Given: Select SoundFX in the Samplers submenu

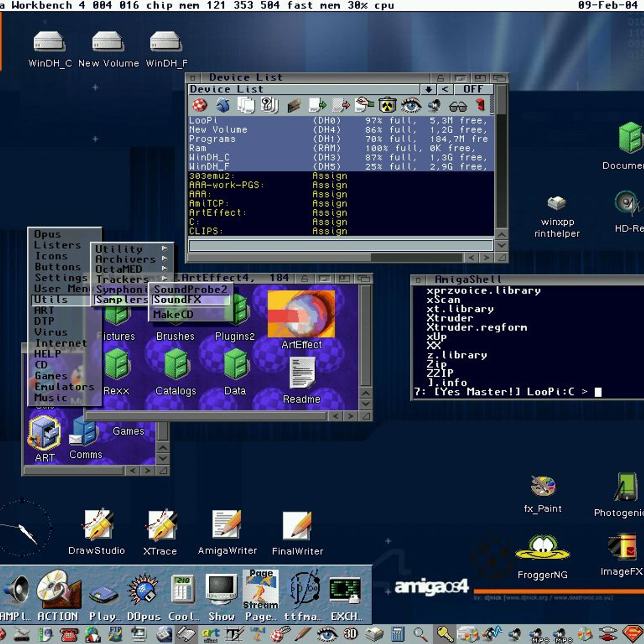Looking at the screenshot, I should pyautogui.click(x=191, y=299).
